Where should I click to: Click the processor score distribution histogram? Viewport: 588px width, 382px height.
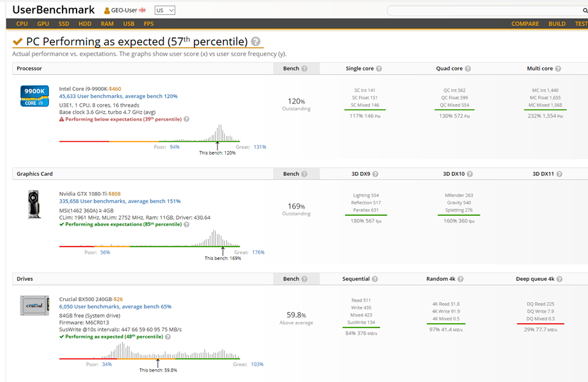pos(149,134)
